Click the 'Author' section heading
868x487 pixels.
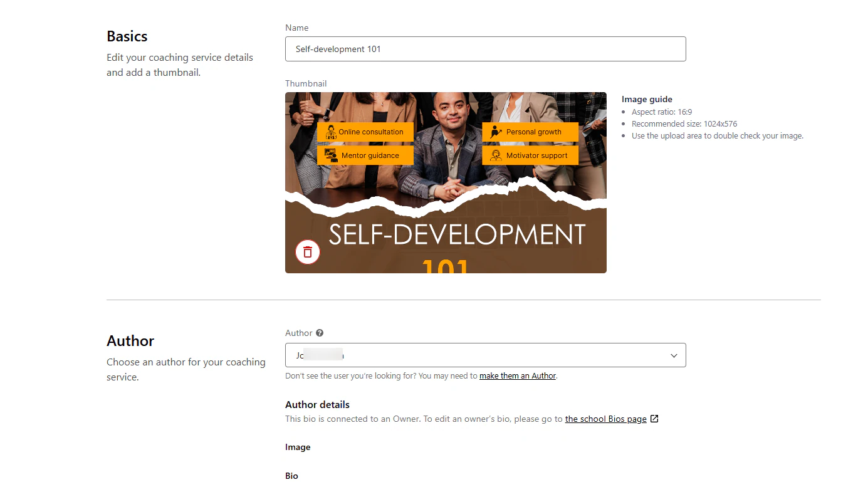coord(130,341)
